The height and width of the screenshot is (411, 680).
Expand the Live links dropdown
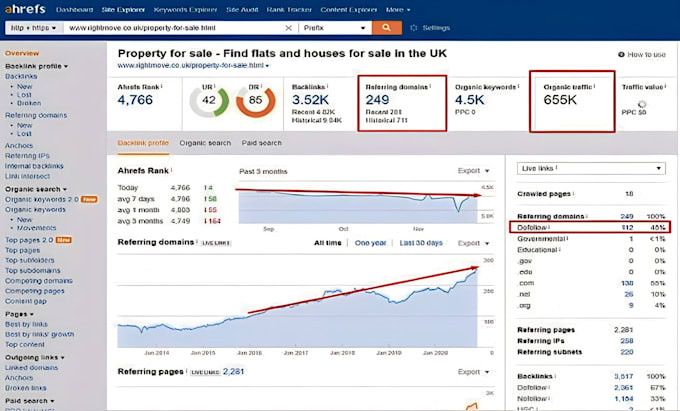click(x=591, y=168)
